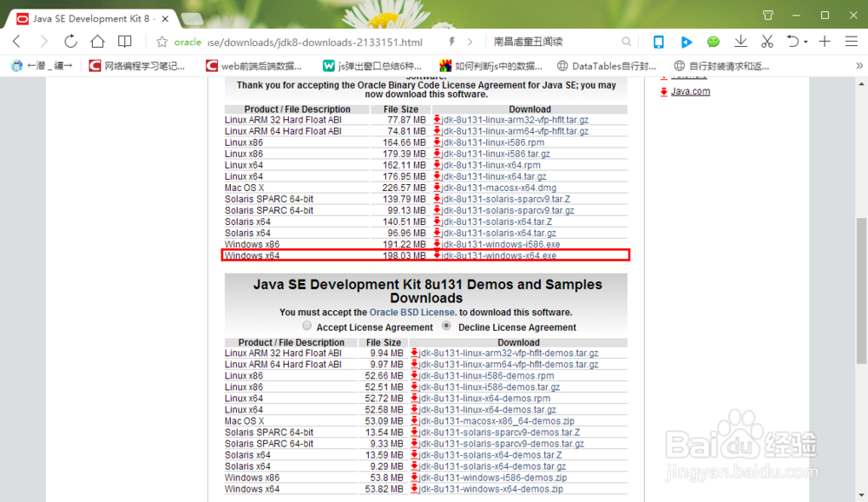Go back to the previous page
The width and height of the screenshot is (868, 502).
[x=16, y=42]
